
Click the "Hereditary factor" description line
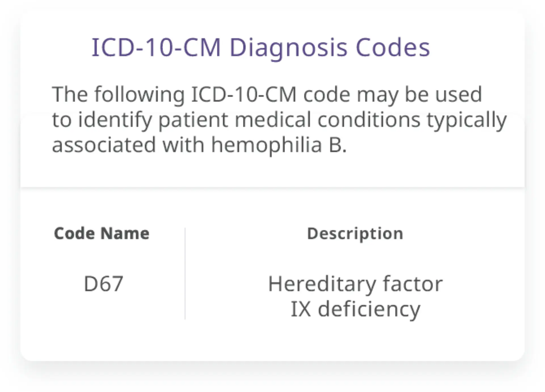coord(355,284)
